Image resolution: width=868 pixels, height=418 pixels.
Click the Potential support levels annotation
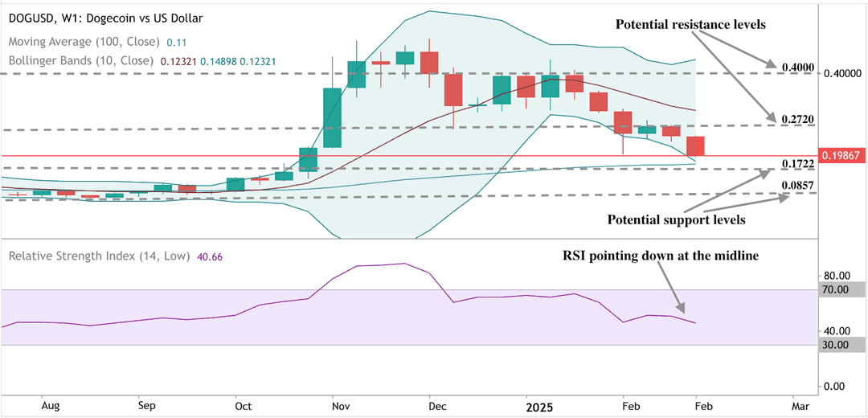677,219
